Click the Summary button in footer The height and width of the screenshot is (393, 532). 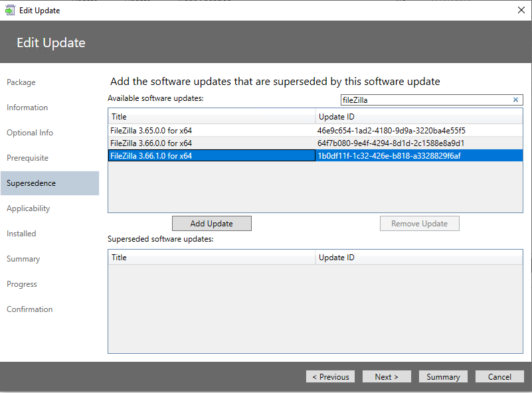(x=443, y=376)
